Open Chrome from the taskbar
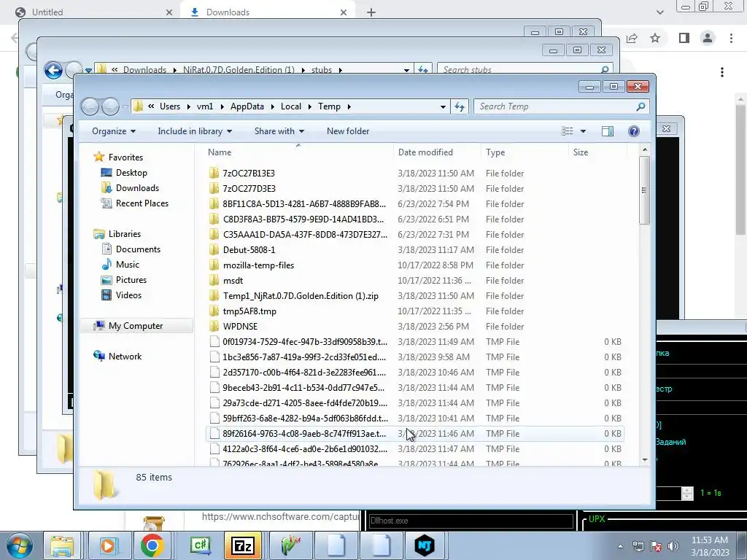This screenshot has height=560, width=747. point(152,545)
